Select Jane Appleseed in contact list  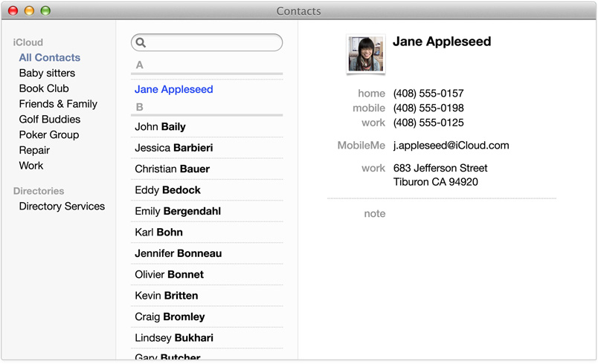[x=174, y=89]
